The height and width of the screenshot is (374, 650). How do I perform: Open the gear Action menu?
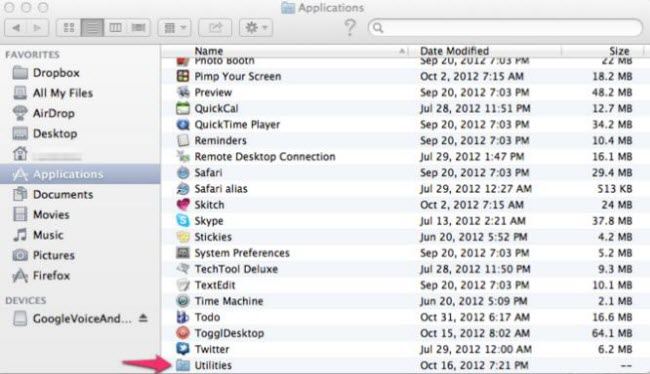click(x=256, y=28)
